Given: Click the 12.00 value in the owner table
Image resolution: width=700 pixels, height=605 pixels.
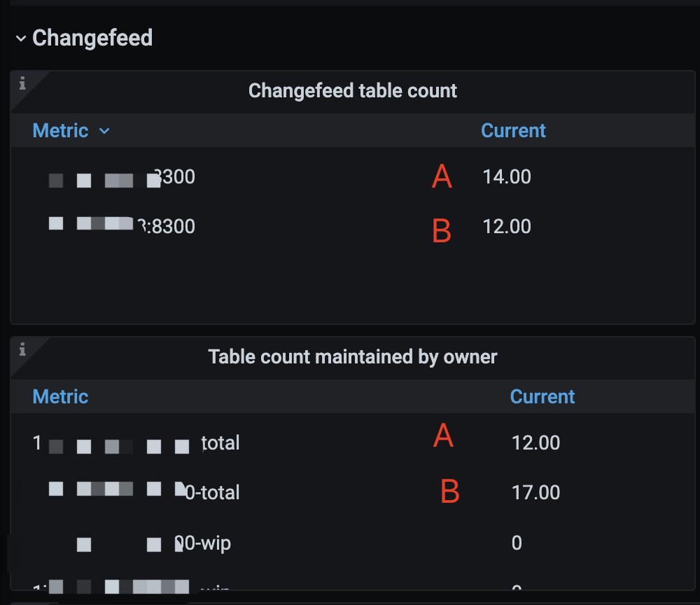Looking at the screenshot, I should (x=535, y=443).
